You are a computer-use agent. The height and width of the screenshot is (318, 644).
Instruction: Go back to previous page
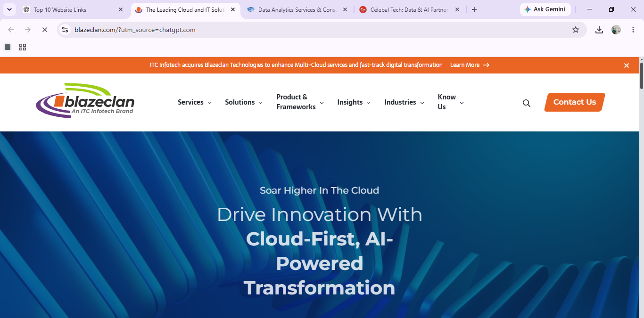click(x=11, y=30)
